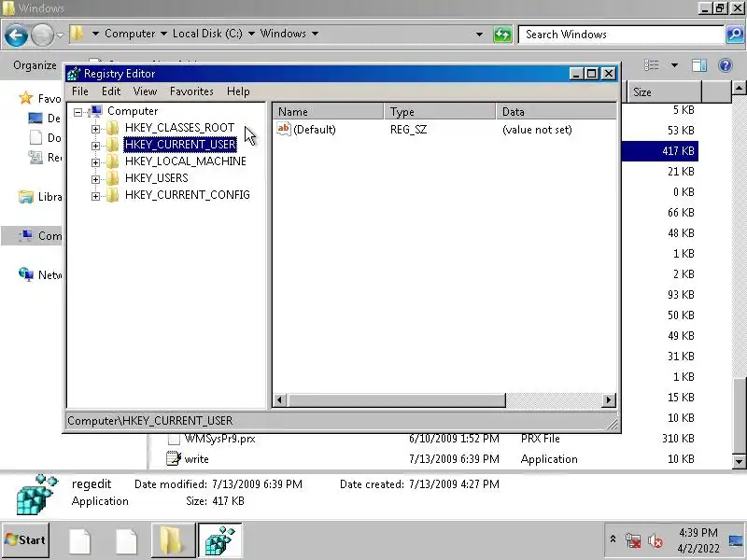Click the muted volume tray icon
This screenshot has height=560, width=747.
click(x=655, y=540)
